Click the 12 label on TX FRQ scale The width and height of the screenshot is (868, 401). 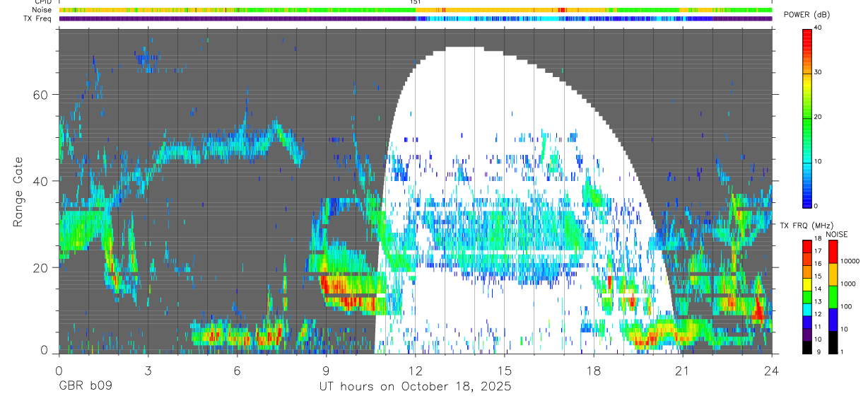click(818, 314)
